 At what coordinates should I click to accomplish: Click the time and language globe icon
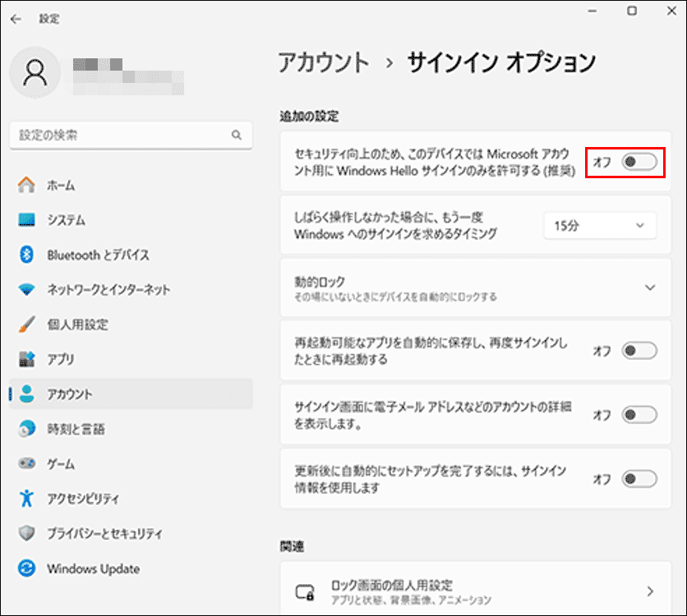tap(27, 429)
